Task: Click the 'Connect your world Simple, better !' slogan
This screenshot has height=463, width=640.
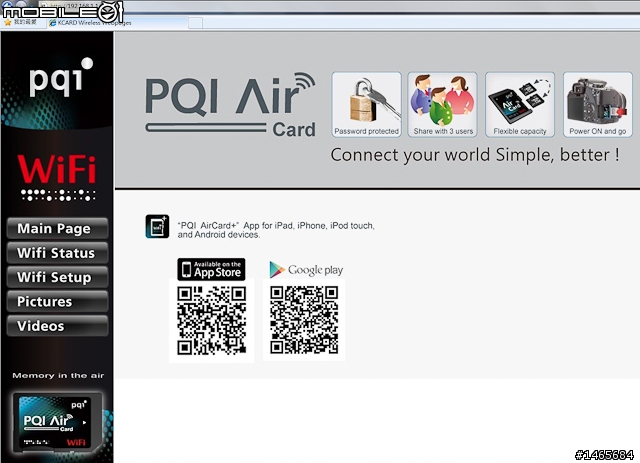Action: point(475,156)
